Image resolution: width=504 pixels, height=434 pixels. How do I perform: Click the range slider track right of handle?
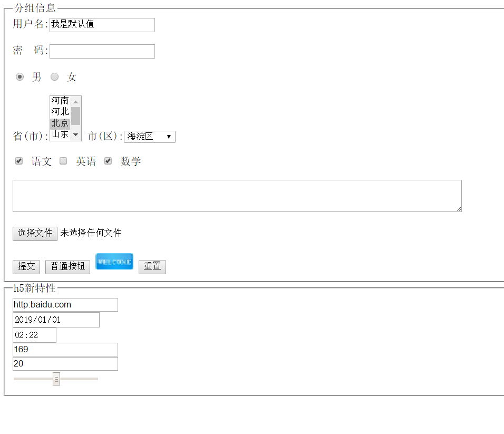point(79,379)
